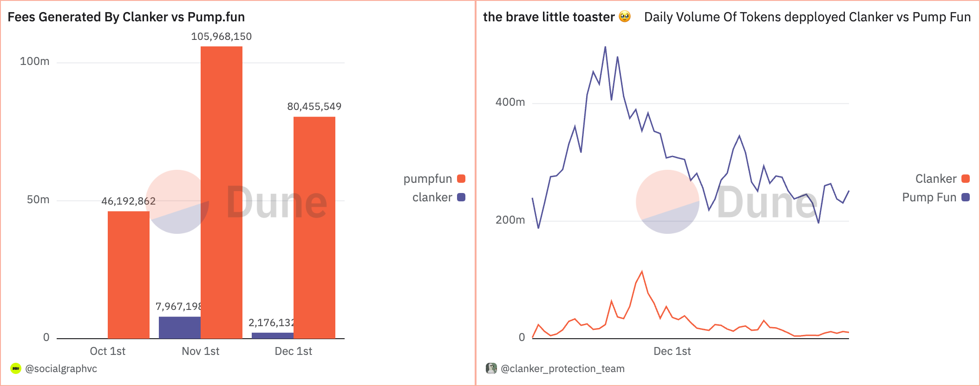Screen dimensions: 980x386
Task: Toggle the clanker legend series
Action: (438, 197)
